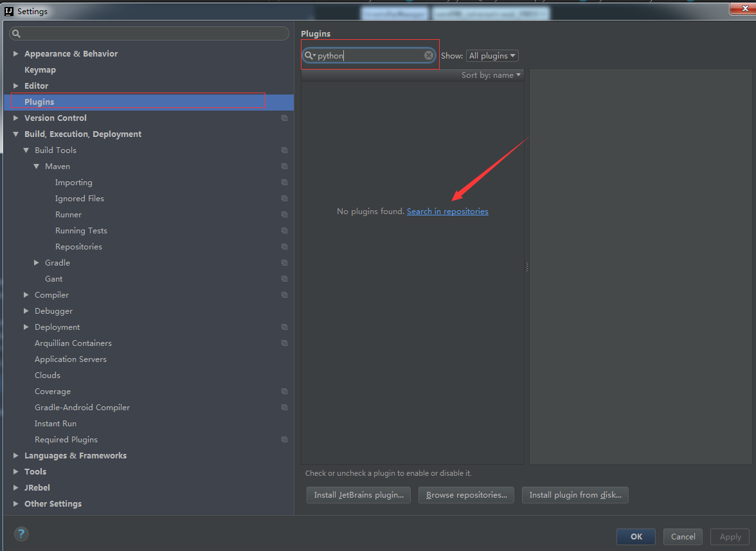Expand the Editor section
756x551 pixels.
(16, 86)
